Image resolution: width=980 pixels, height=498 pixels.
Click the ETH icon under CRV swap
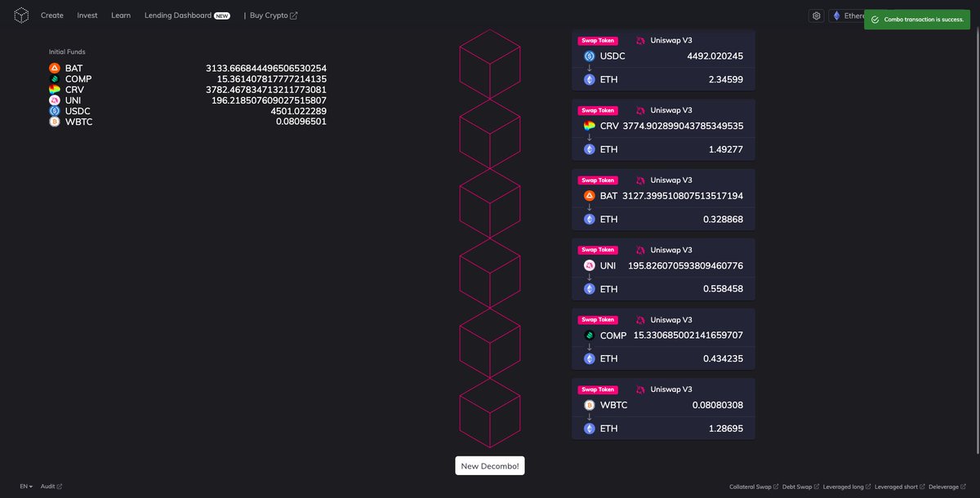pos(590,149)
